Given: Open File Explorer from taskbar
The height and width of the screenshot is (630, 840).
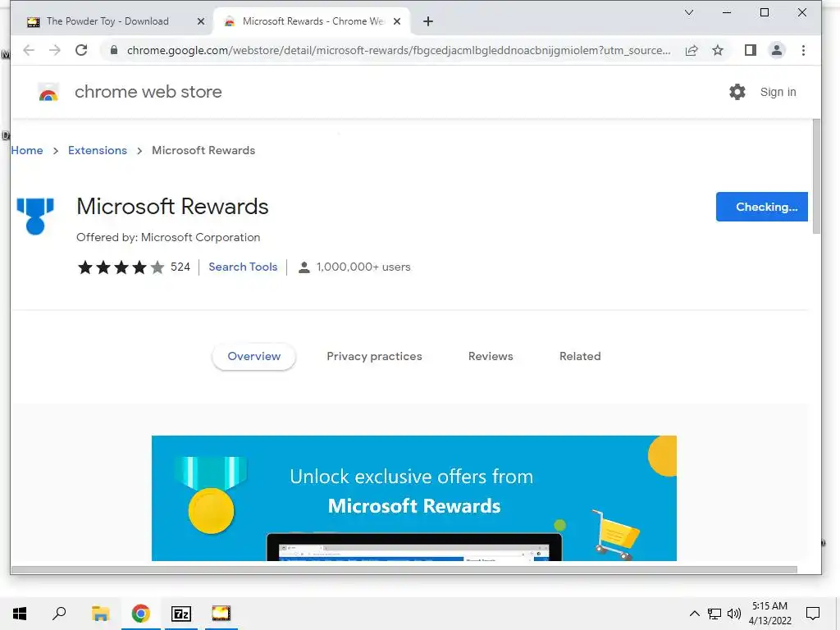Looking at the screenshot, I should [x=100, y=614].
